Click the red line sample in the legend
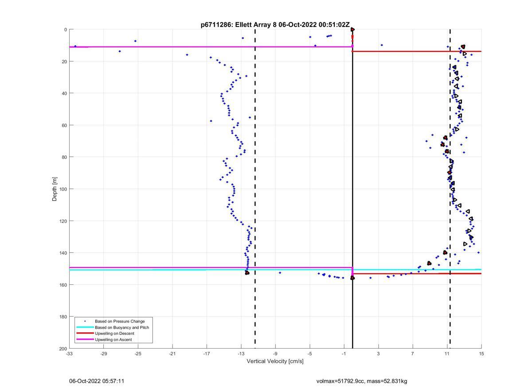This screenshot has height=392, width=532. pyautogui.click(x=85, y=334)
